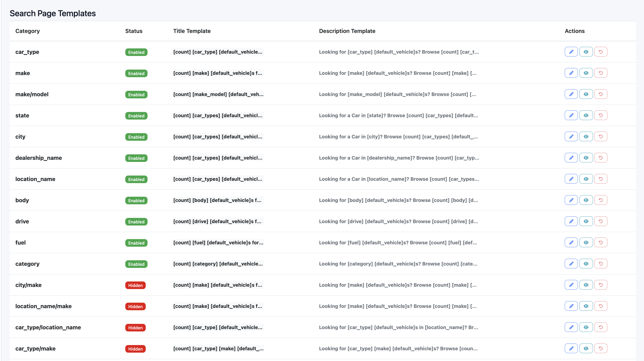Click Hidden status of car_type/make
The width and height of the screenshot is (644, 361).
pyautogui.click(x=135, y=349)
